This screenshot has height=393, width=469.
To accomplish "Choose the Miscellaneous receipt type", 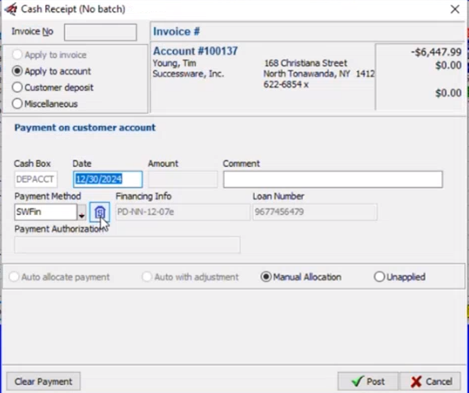I will pyautogui.click(x=45, y=104).
